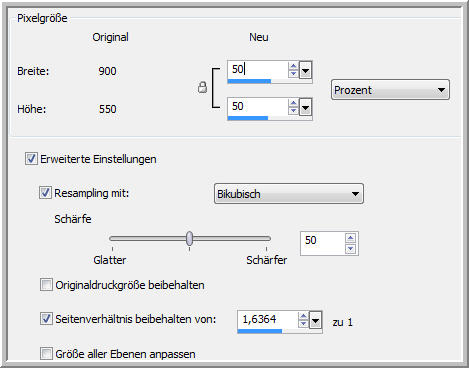Uncheck Erweiterte Einstellungen checkbox
This screenshot has width=469, height=368.
coord(31,159)
